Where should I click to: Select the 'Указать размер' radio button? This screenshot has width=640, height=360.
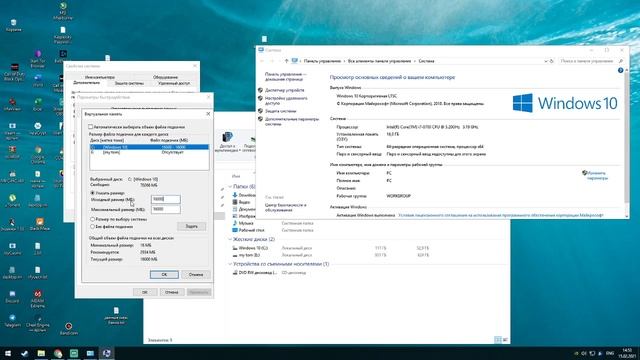92,193
